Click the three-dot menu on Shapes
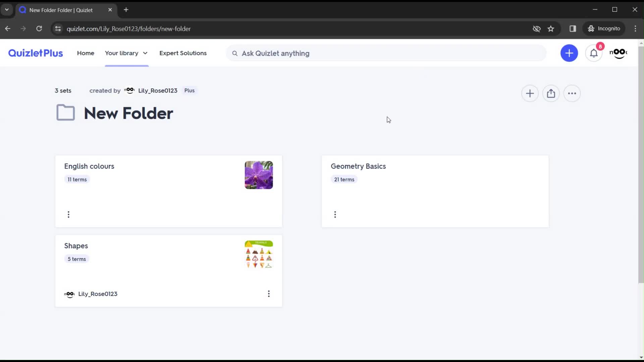 coord(268,294)
